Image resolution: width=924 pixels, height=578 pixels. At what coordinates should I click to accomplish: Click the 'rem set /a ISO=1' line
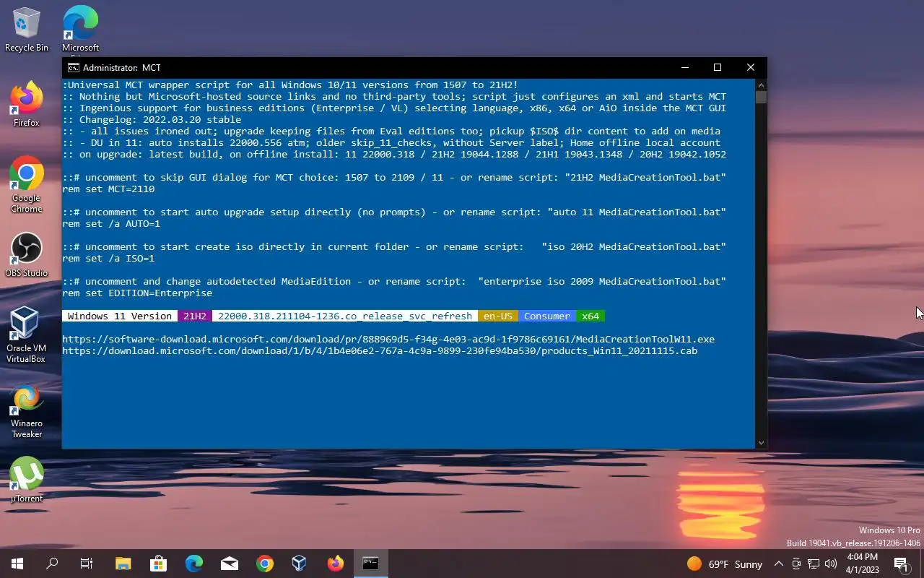click(108, 258)
